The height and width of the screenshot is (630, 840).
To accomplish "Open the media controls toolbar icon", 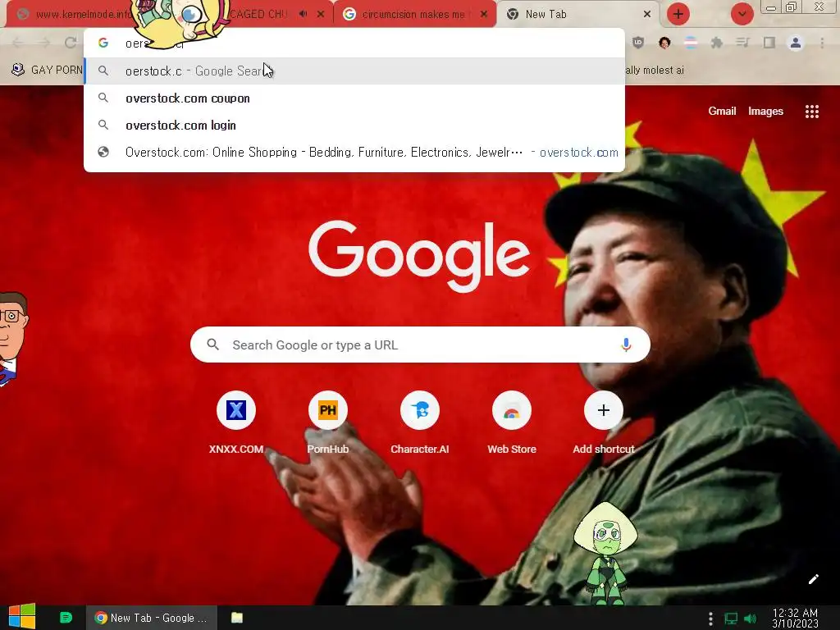I will [x=743, y=43].
